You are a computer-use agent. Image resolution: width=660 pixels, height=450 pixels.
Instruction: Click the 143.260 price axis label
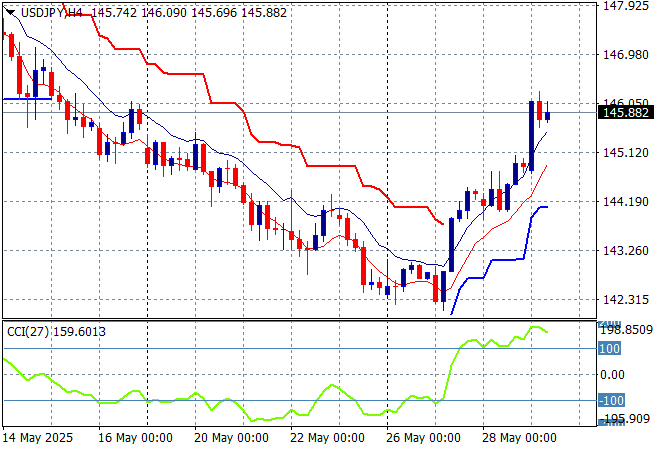point(626,250)
